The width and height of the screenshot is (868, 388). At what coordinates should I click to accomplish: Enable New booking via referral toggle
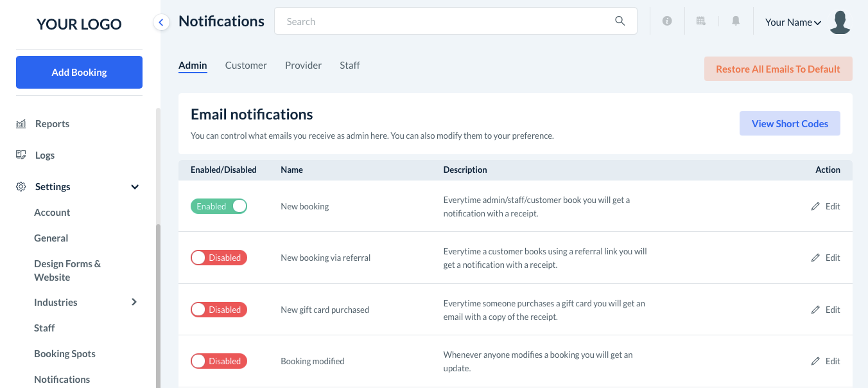(219, 258)
